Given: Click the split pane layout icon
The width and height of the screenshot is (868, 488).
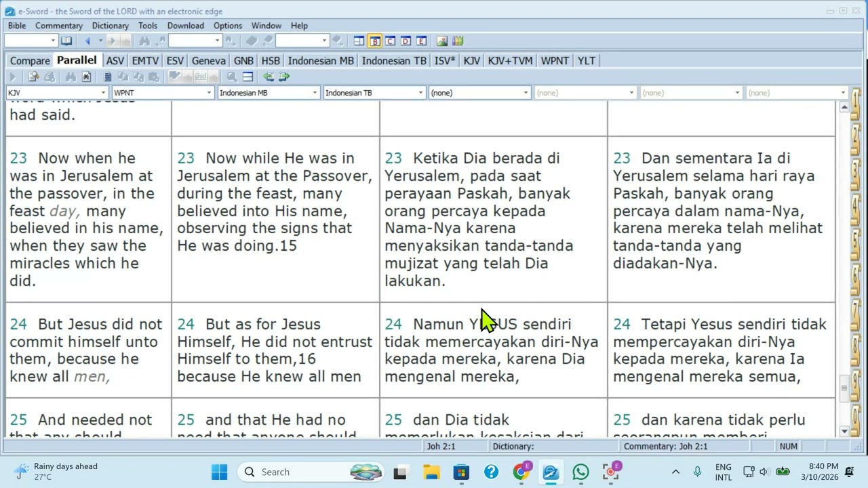Looking at the screenshot, I should tap(248, 77).
